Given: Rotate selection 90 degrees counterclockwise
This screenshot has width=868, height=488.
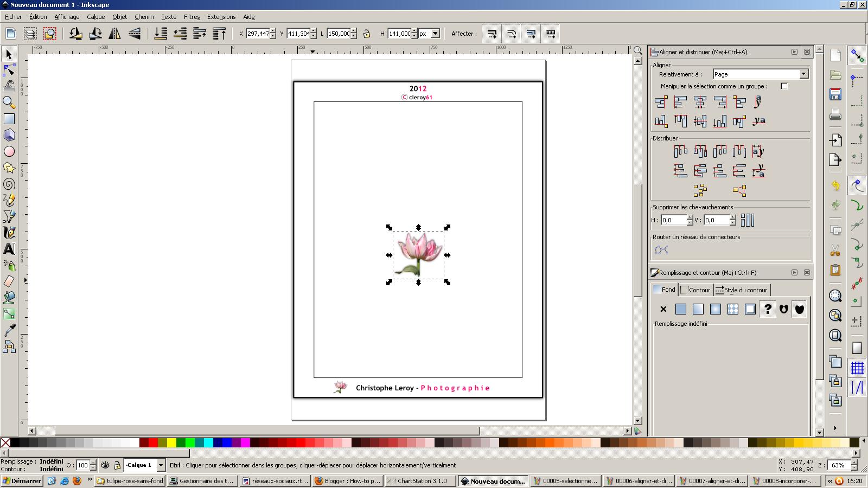Looking at the screenshot, I should pyautogui.click(x=74, y=34).
